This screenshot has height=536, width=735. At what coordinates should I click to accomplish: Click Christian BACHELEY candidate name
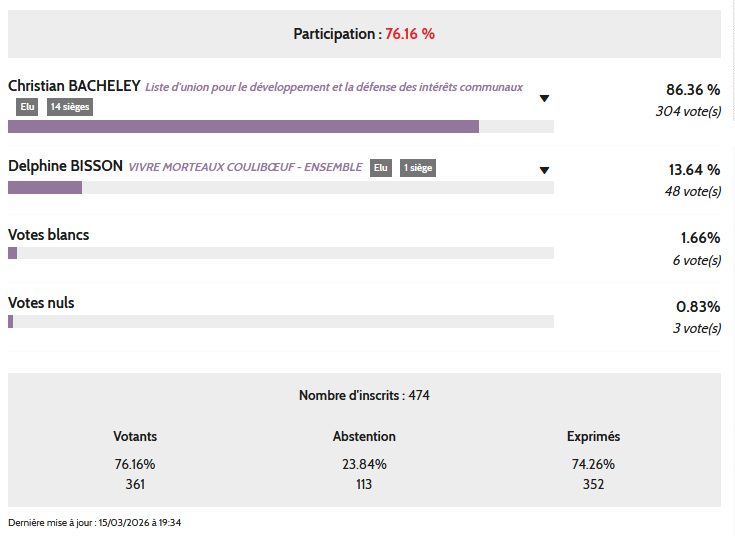point(74,87)
